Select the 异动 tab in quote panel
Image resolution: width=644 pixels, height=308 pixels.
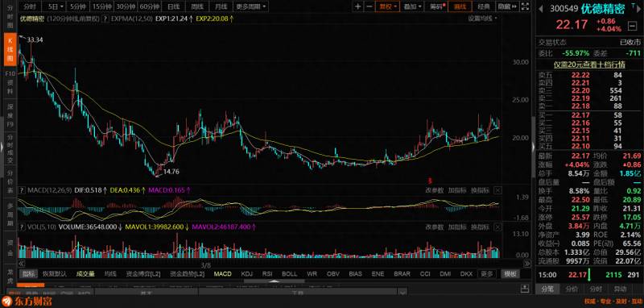(x=620, y=289)
